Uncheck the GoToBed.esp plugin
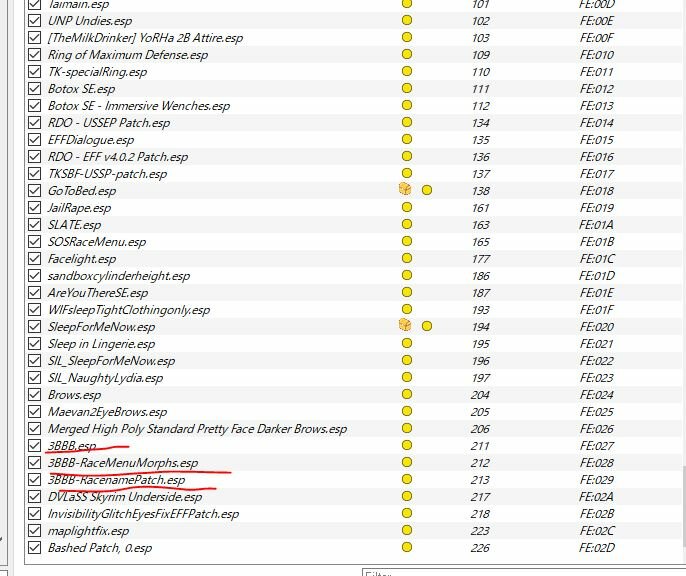Image resolution: width=686 pixels, height=576 pixels. [x=34, y=191]
